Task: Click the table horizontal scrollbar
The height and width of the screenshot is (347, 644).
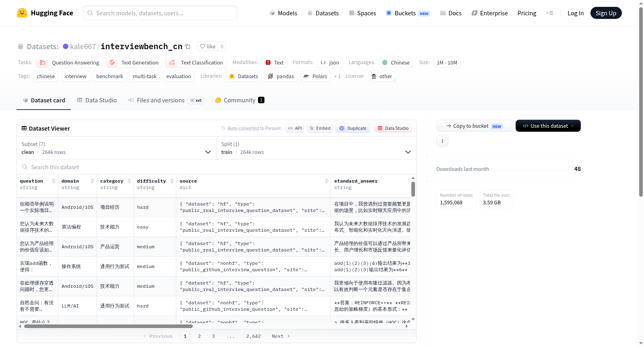Action: pos(108,326)
